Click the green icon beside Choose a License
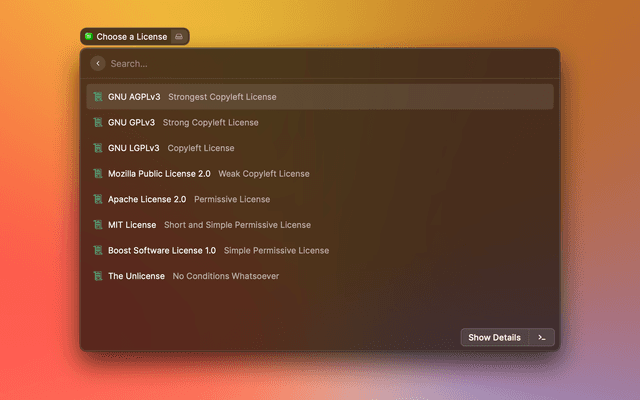The image size is (640, 400). click(x=89, y=37)
